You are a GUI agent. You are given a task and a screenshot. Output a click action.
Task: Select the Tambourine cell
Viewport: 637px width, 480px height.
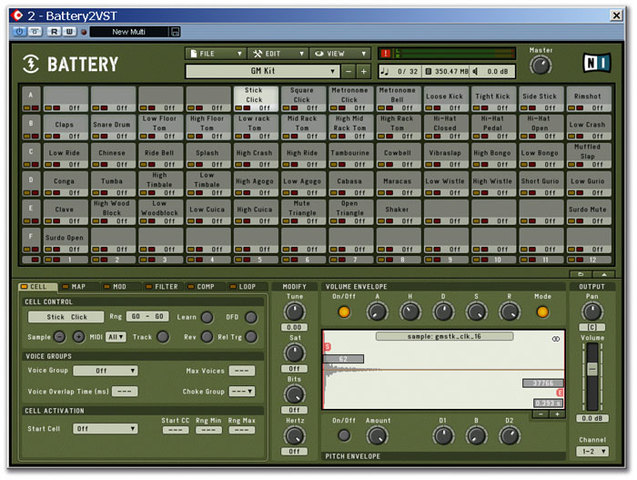click(350, 153)
